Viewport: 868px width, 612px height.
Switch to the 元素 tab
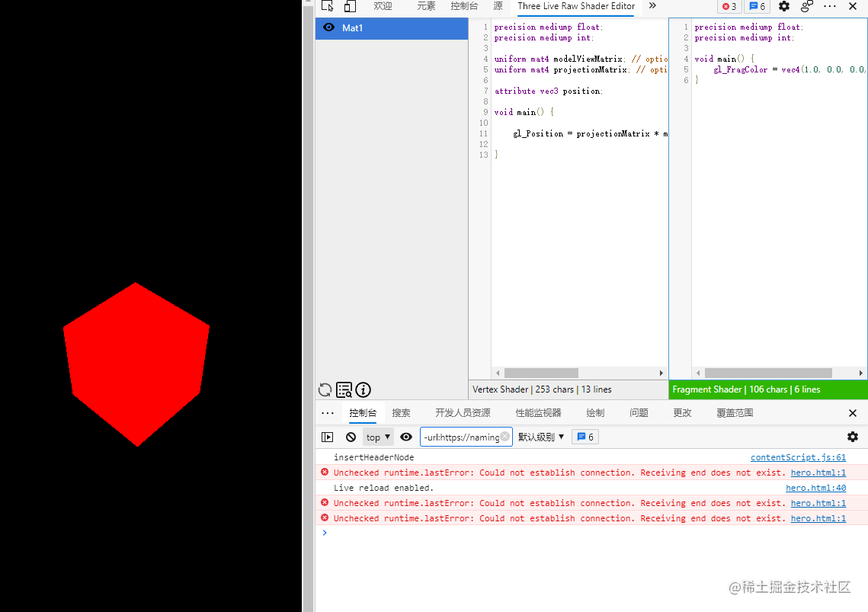coord(426,6)
